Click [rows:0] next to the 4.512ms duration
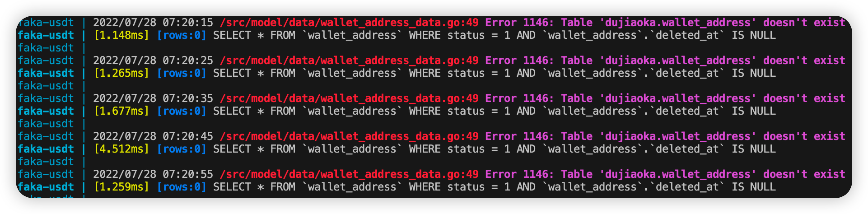The height and width of the screenshot is (214, 868). [x=182, y=149]
